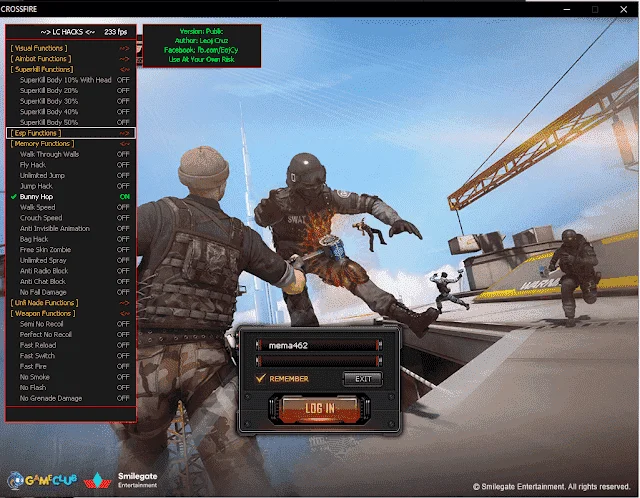Toggle No Grenade Damage option
The width and height of the screenshot is (640, 498).
pos(71,398)
